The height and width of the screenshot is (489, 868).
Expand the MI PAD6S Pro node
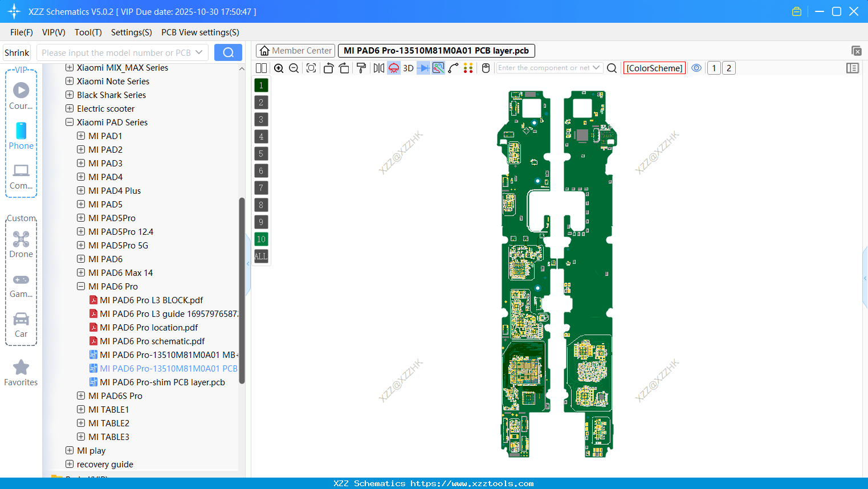81,396
